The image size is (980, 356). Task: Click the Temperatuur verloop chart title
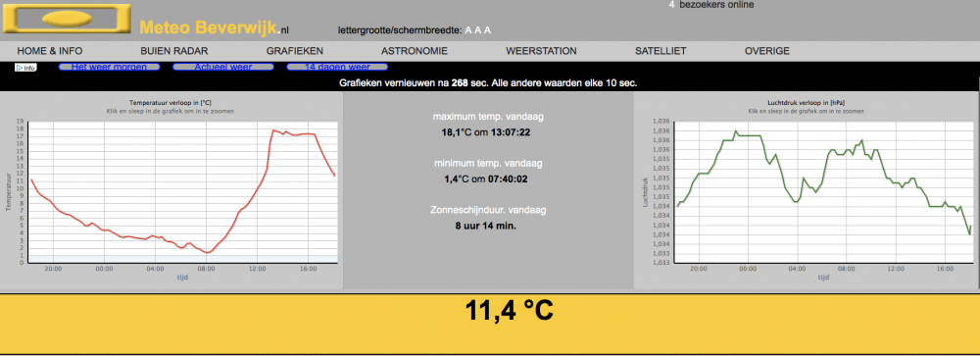pyautogui.click(x=171, y=102)
